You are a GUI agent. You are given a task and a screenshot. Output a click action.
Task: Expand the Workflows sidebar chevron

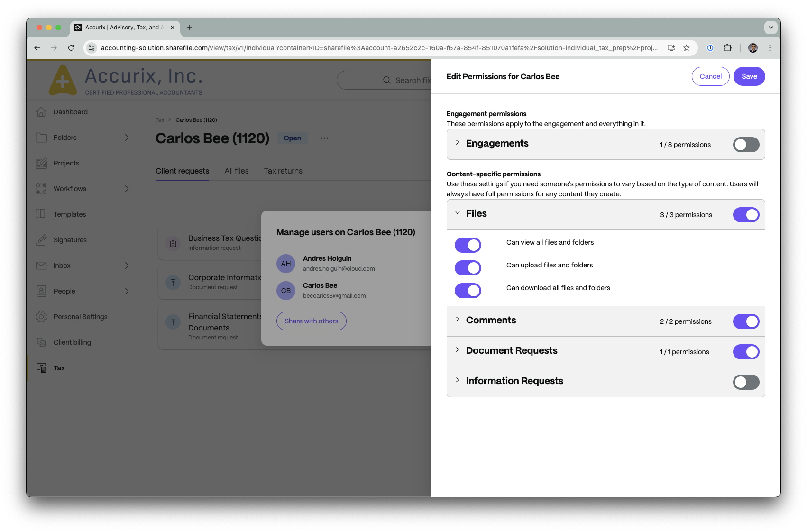(127, 189)
